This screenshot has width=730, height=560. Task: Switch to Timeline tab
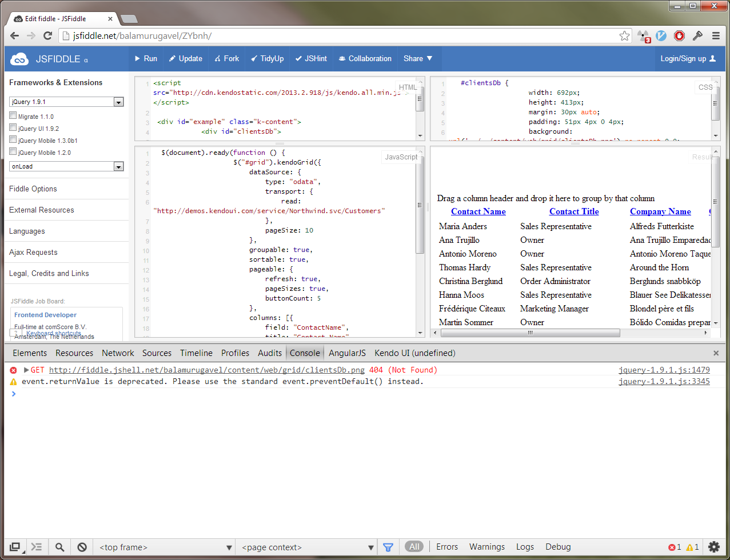tap(196, 353)
